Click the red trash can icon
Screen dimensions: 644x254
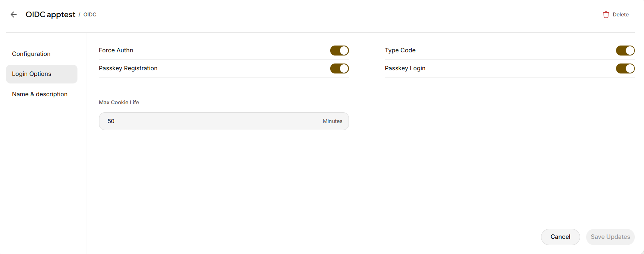coord(606,14)
